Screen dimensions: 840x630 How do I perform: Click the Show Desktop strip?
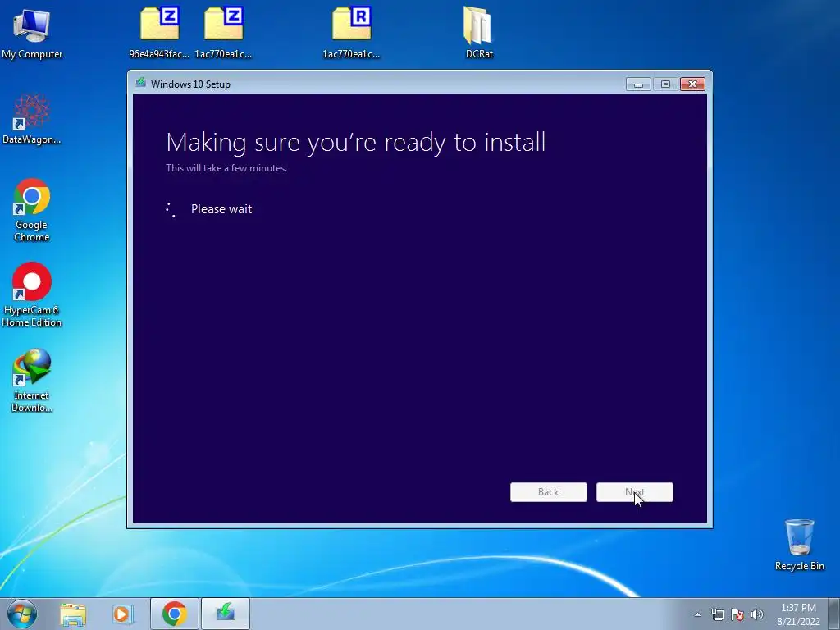tap(834, 614)
